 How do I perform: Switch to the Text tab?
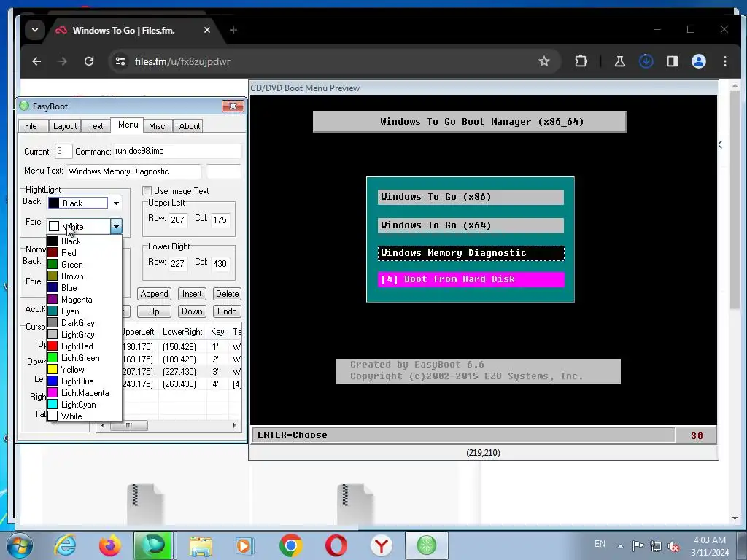[x=96, y=125]
